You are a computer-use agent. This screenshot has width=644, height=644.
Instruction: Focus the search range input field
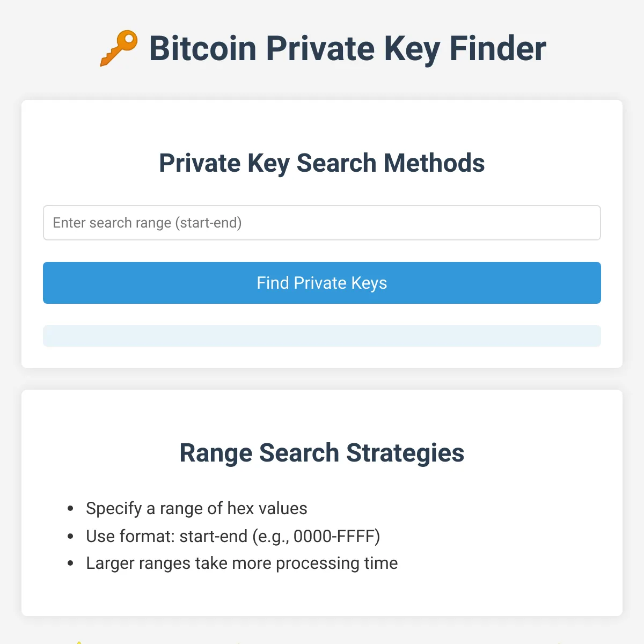click(x=322, y=223)
